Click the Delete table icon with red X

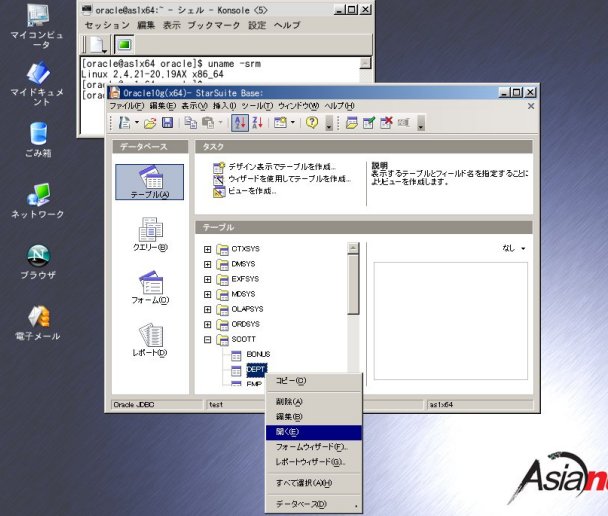[x=386, y=123]
